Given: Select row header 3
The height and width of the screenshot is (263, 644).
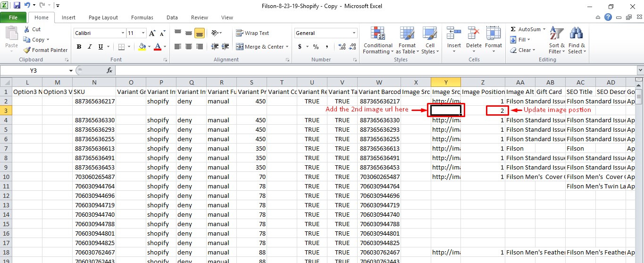Looking at the screenshot, I should coord(6,110).
